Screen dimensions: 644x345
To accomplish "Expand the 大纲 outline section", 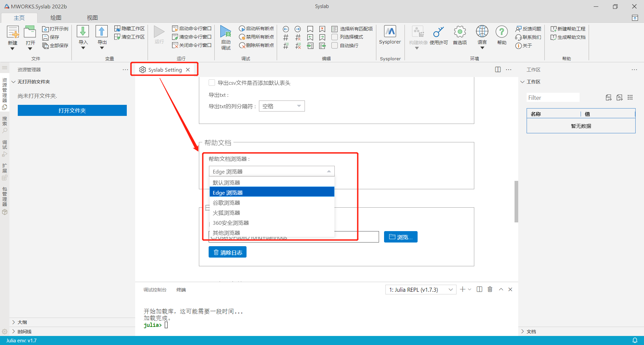I will pyautogui.click(x=14, y=322).
